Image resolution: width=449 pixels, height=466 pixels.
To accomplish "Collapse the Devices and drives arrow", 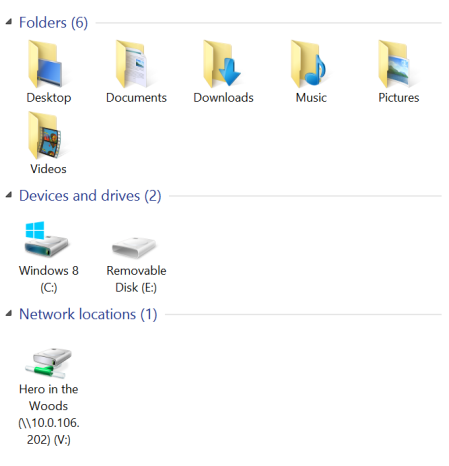I will (9, 195).
